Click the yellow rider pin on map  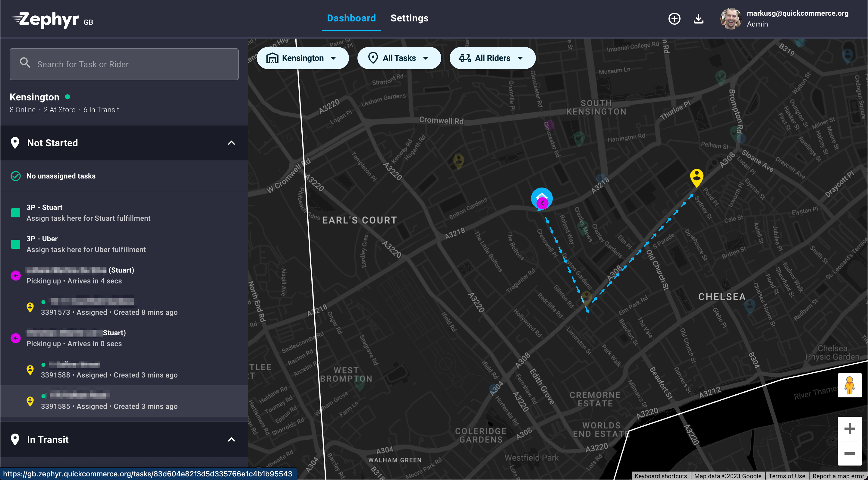tap(697, 178)
